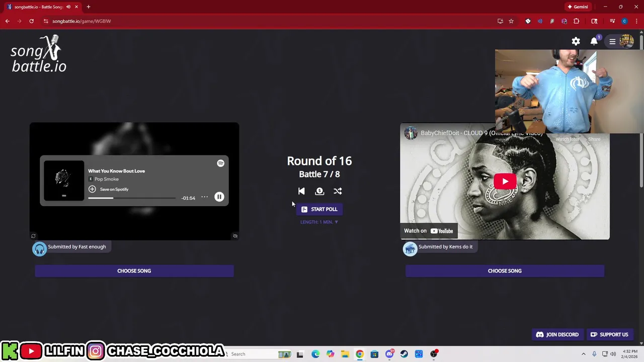Go back in browser

[7, 21]
